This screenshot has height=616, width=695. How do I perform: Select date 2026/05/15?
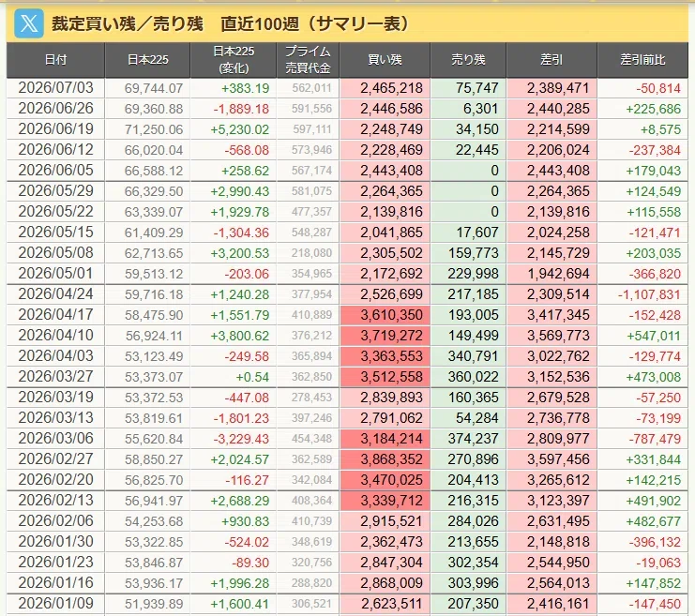tap(56, 232)
